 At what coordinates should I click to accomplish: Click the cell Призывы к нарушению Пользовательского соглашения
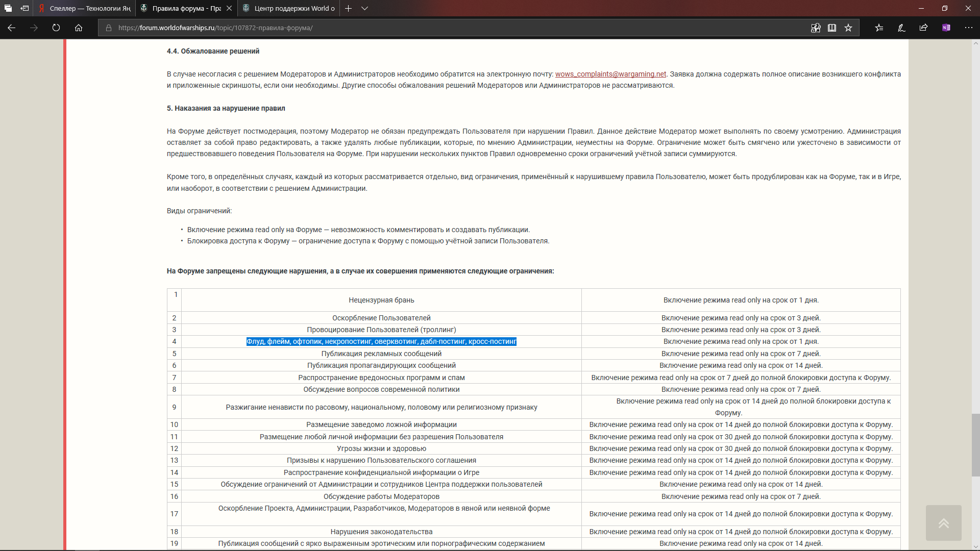pos(381,460)
